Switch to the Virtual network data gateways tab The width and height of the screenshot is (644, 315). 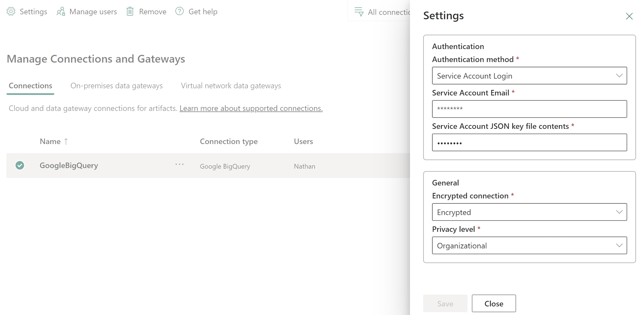click(x=231, y=86)
